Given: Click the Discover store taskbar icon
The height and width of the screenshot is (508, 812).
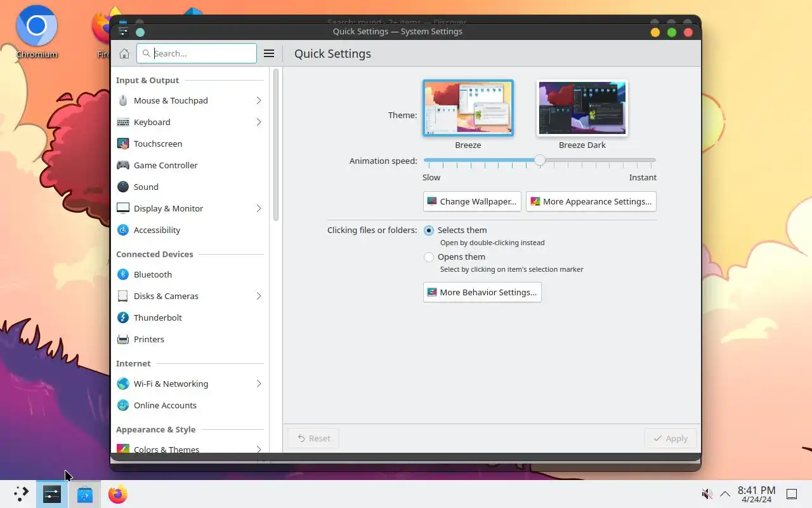Looking at the screenshot, I should 85,494.
